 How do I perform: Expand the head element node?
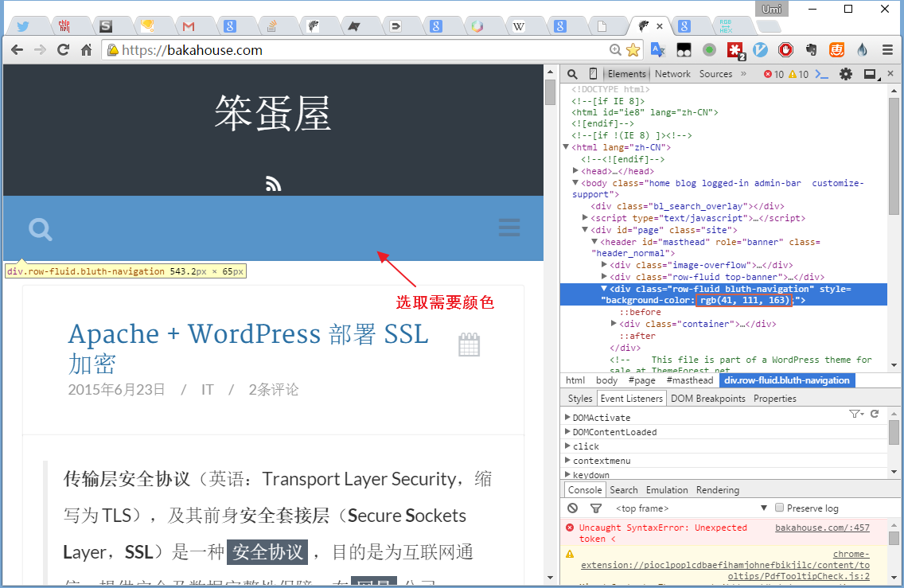(576, 171)
